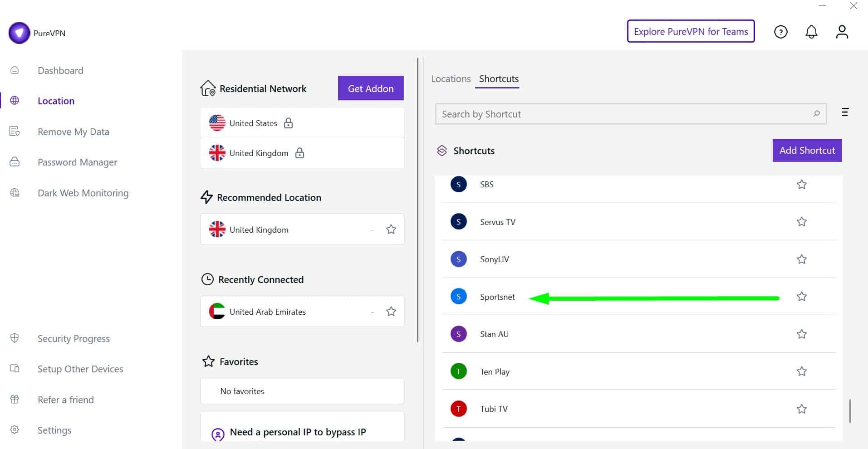Viewport: 868px width, 449px height.
Task: Click the Settings gear icon
Action: pyautogui.click(x=15, y=430)
